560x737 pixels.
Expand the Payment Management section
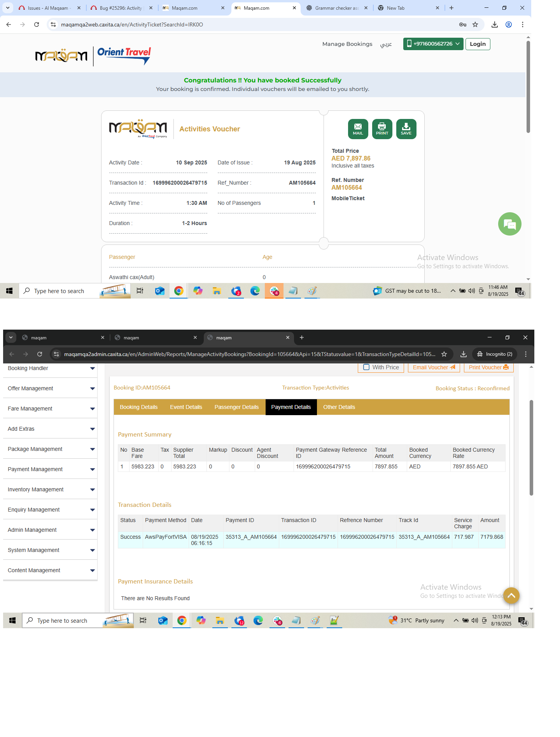point(50,469)
